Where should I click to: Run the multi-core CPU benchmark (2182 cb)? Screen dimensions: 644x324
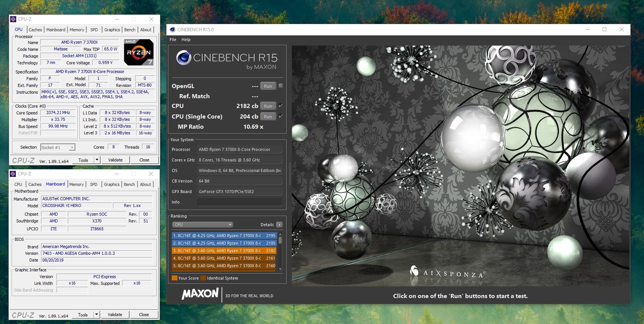tap(268, 106)
